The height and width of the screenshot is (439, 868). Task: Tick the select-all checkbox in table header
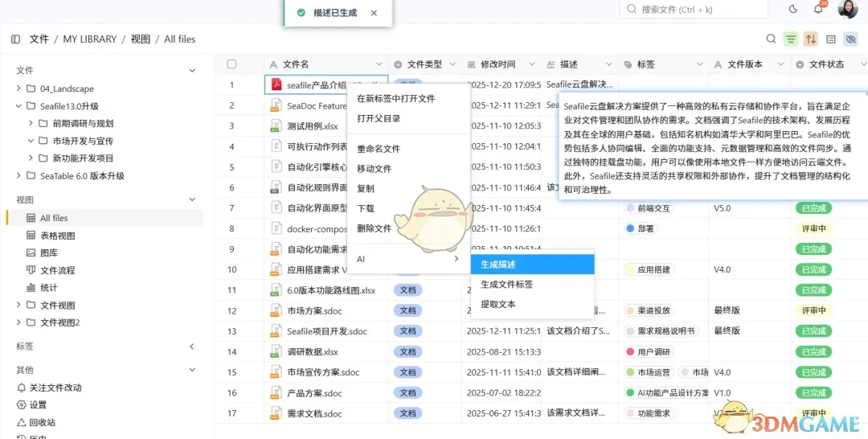tap(231, 64)
